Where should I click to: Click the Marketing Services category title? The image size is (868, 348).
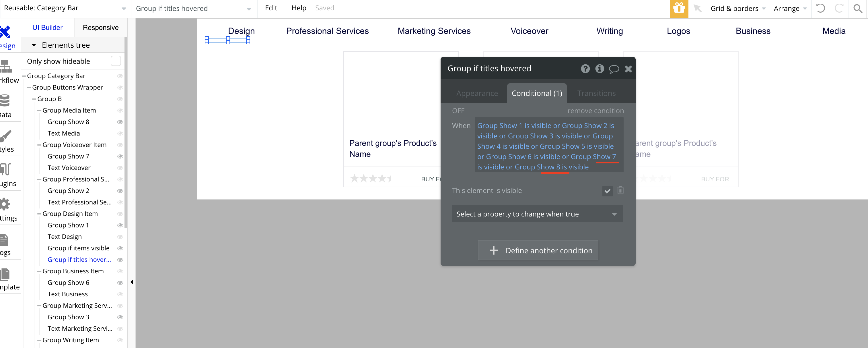(434, 31)
